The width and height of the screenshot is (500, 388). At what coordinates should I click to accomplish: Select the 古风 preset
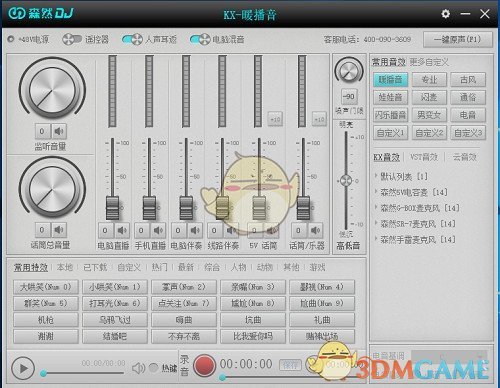click(468, 80)
